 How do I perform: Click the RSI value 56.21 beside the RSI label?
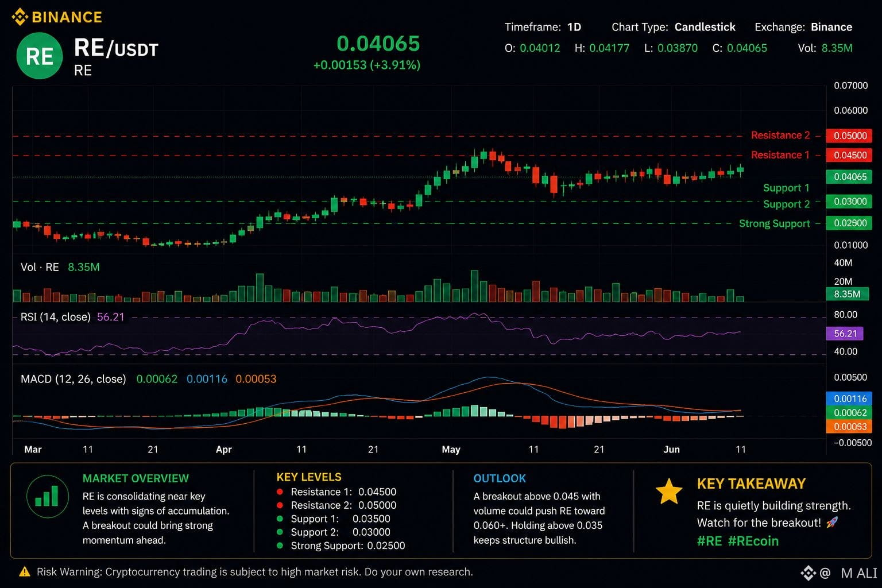coord(111,317)
